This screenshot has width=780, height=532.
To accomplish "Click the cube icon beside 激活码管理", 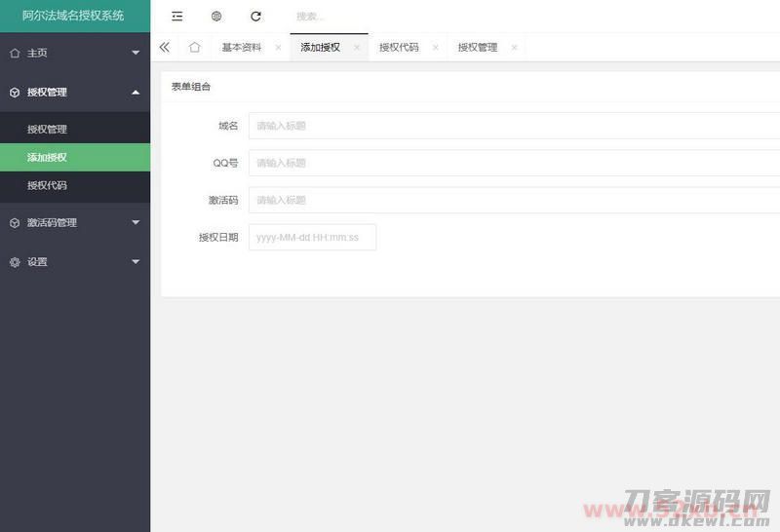I will 15,223.
